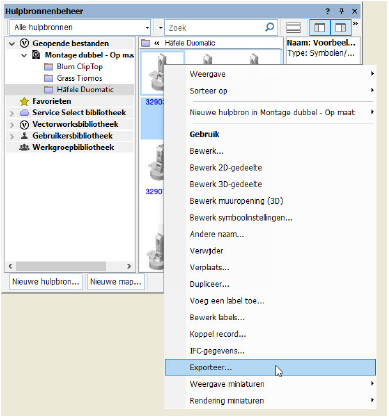
Task: Collapse Montage dubbel file node
Action: point(24,55)
